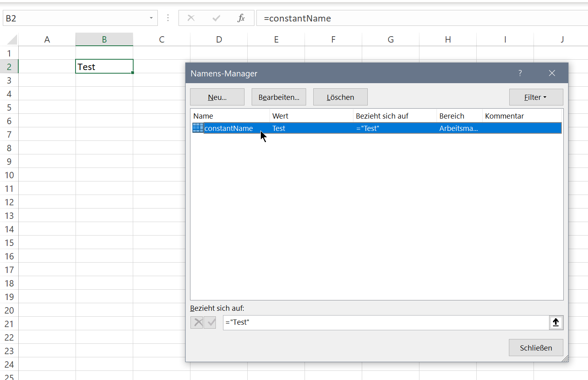Select column H header
The image size is (588, 380).
click(448, 39)
